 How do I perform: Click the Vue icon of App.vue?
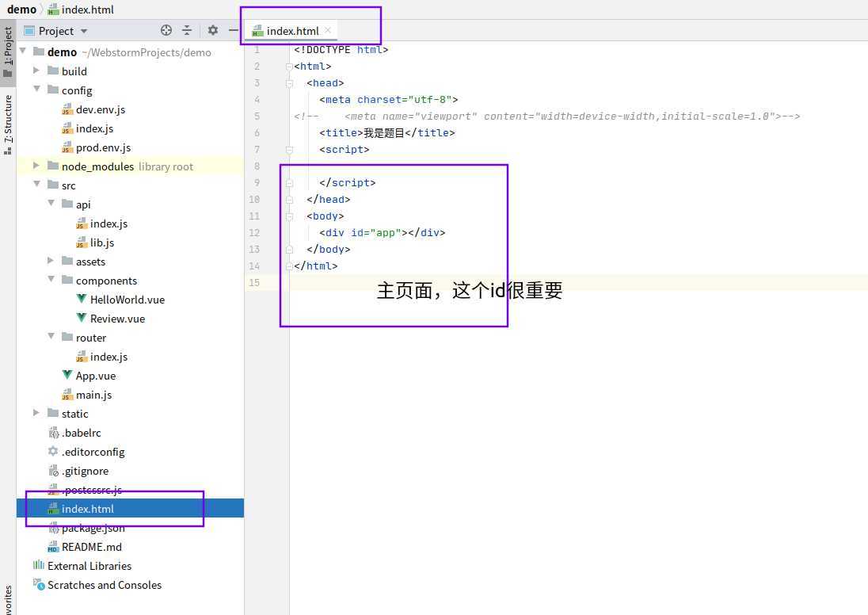tap(67, 375)
